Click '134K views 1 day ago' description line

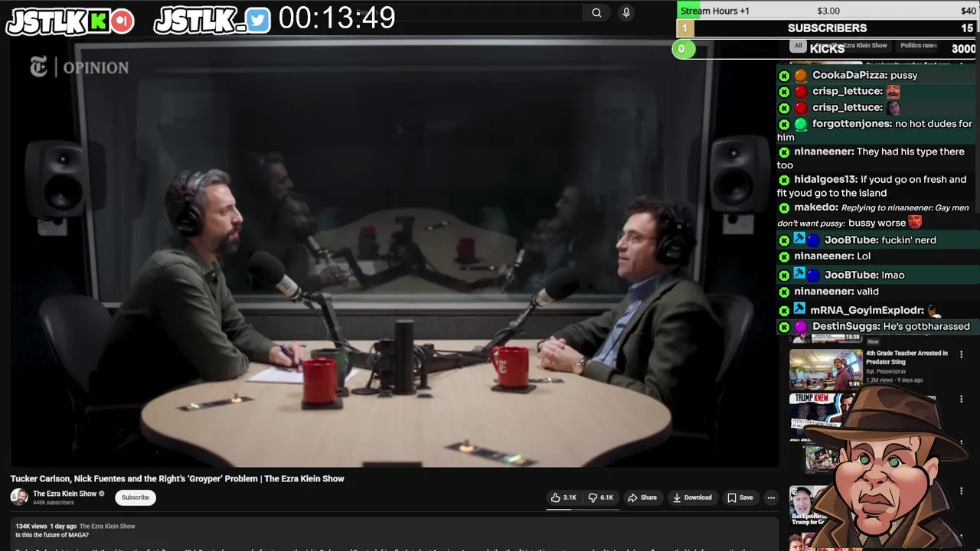75,527
